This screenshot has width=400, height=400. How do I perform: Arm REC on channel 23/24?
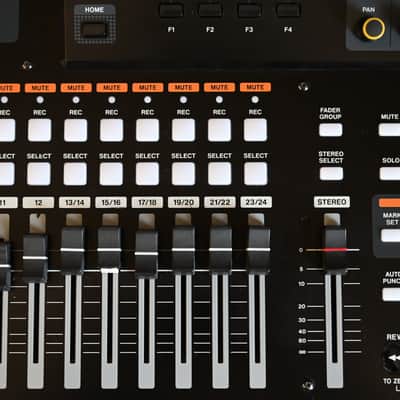pos(255,130)
